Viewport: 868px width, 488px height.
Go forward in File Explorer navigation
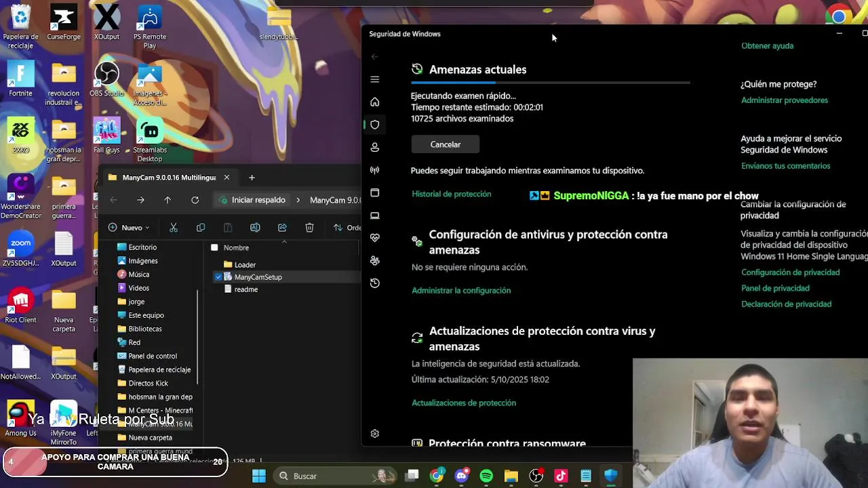click(140, 200)
